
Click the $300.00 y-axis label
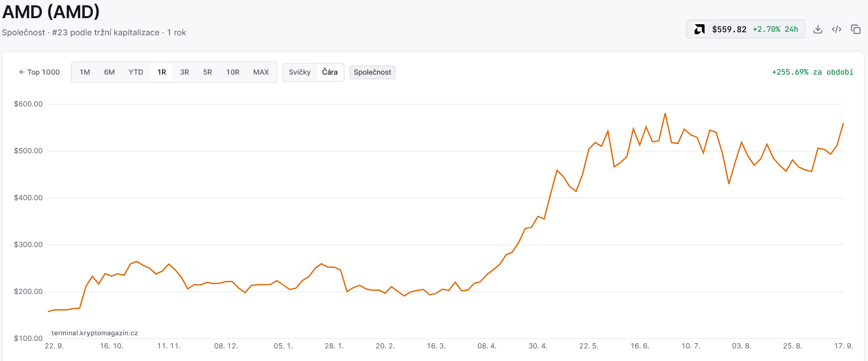pyautogui.click(x=28, y=245)
